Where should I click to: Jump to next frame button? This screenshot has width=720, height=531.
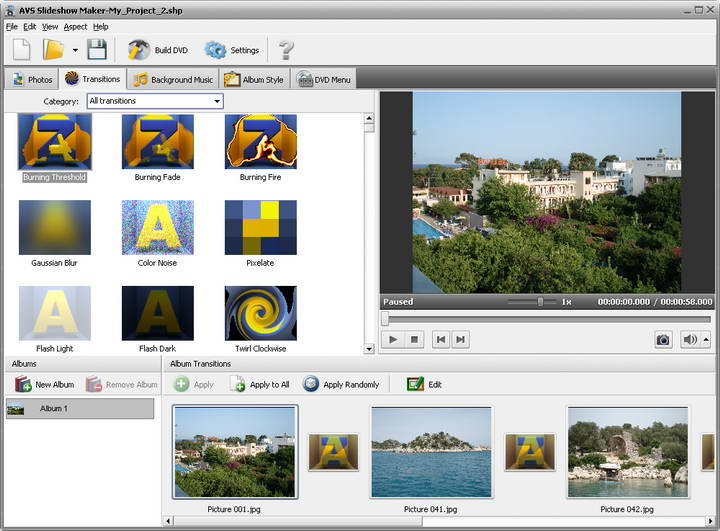coord(460,339)
